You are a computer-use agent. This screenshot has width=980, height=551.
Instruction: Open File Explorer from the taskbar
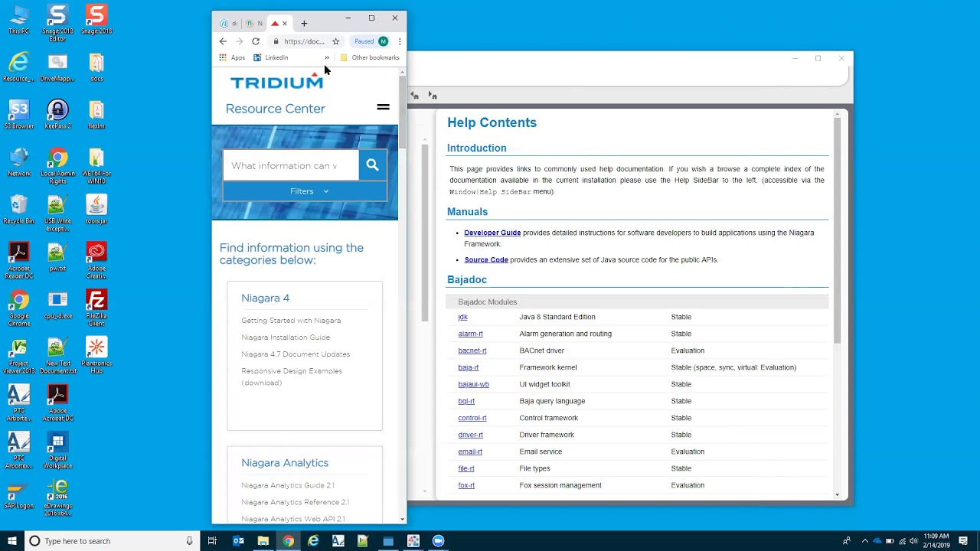pos(263,541)
